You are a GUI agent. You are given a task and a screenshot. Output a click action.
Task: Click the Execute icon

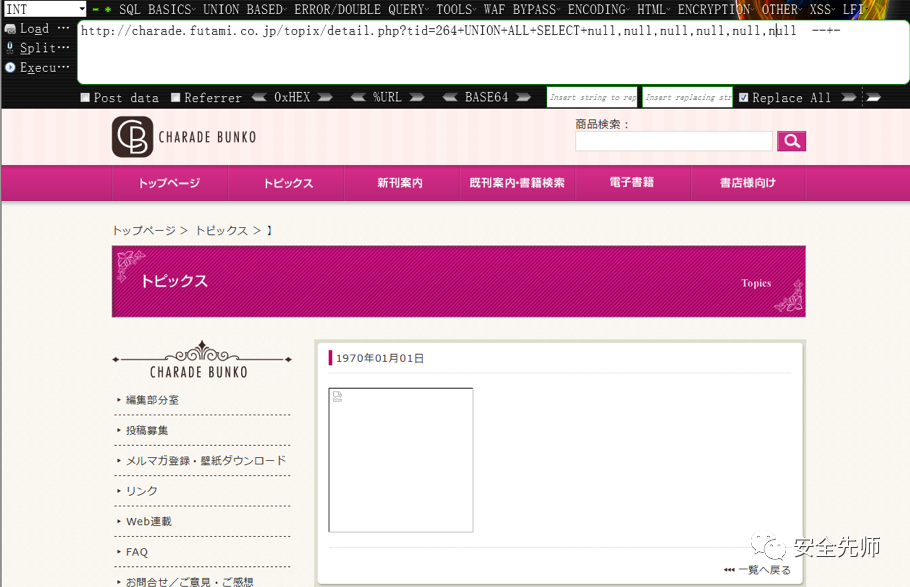[10, 67]
